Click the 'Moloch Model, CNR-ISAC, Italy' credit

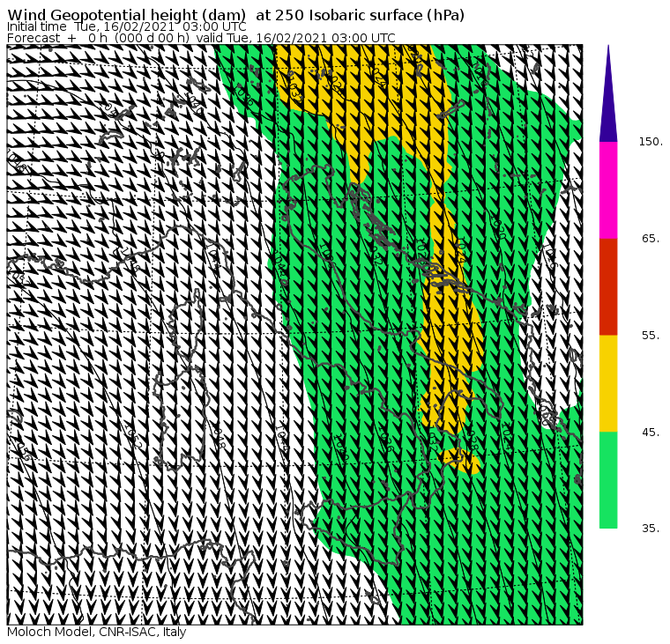tap(97, 632)
